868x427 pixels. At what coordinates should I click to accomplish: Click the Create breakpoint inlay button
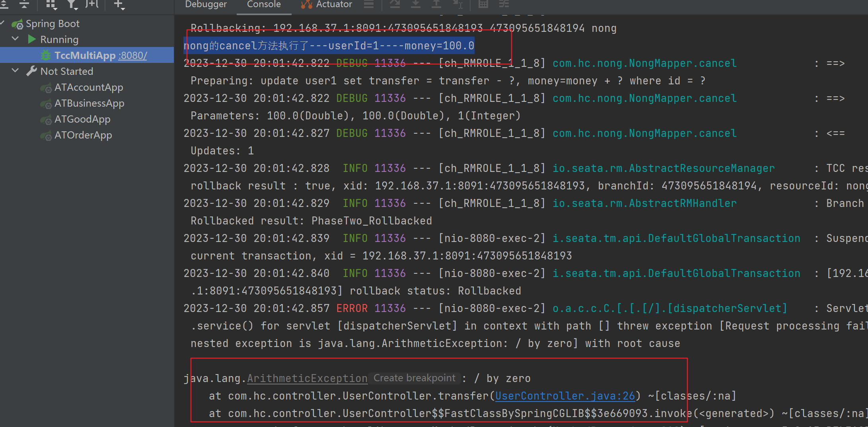pyautogui.click(x=414, y=378)
